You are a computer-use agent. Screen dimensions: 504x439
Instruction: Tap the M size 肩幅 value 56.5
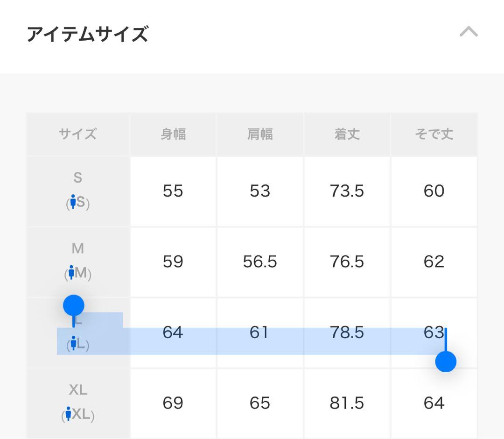tap(260, 262)
